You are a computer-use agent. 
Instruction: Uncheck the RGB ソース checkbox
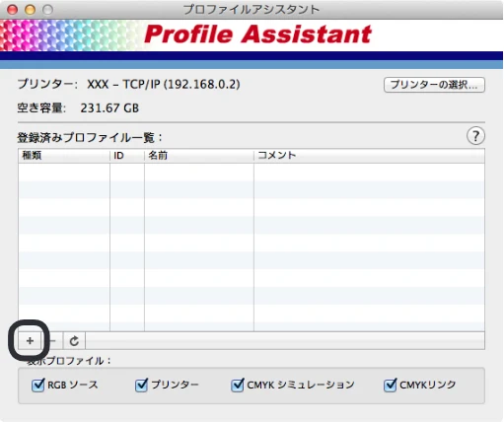[37, 385]
